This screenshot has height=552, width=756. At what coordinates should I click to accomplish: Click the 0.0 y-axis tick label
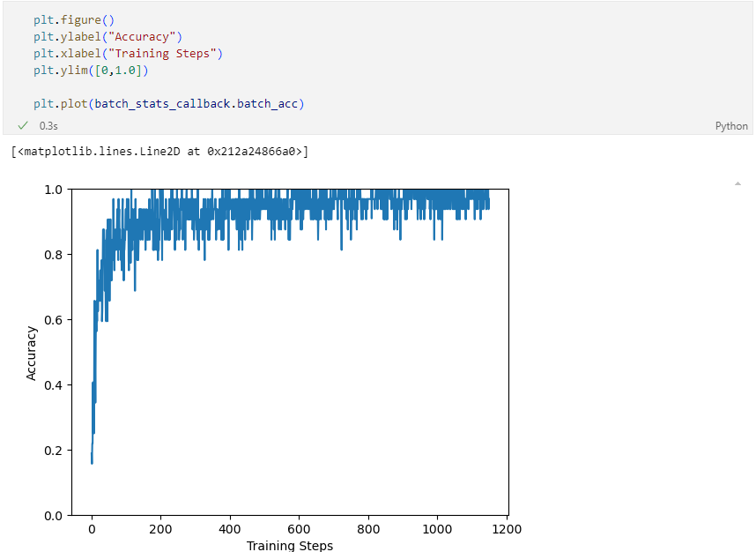point(53,516)
